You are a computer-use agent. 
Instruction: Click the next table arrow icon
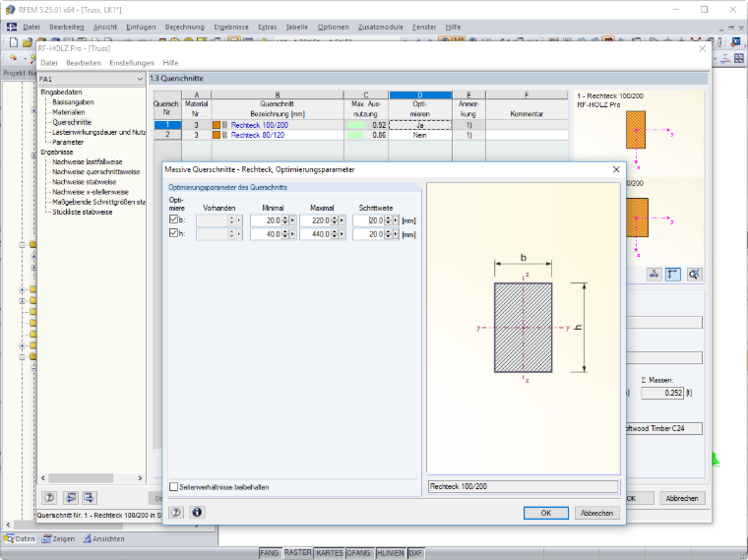[x=90, y=498]
